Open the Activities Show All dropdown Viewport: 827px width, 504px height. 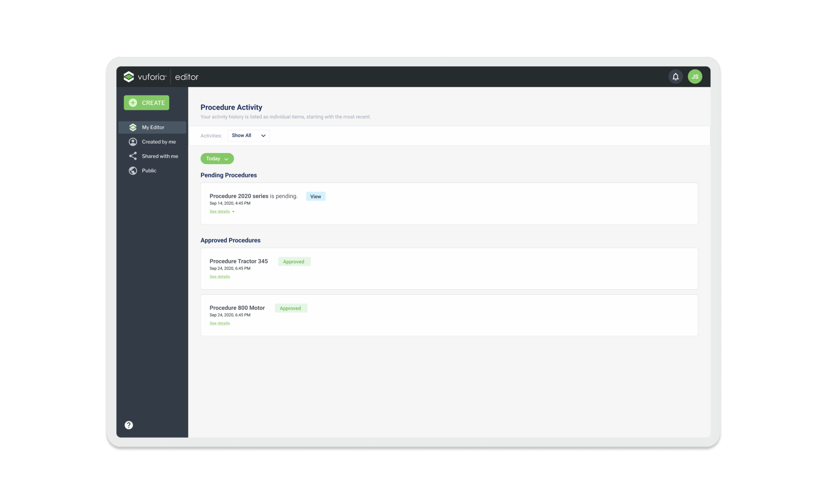(x=248, y=136)
